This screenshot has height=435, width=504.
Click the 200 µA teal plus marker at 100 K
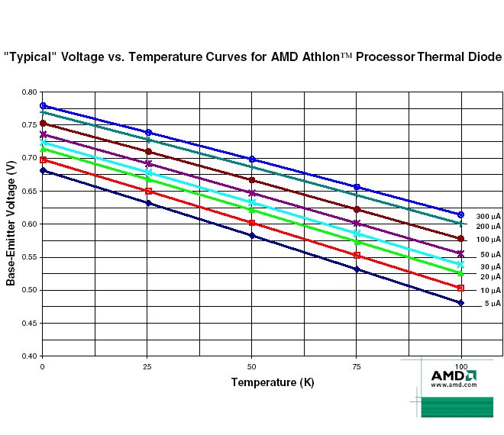pos(460,224)
